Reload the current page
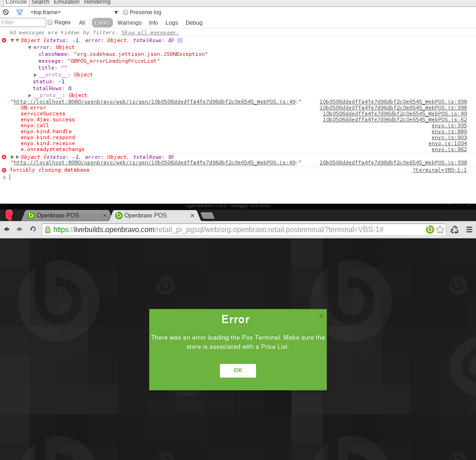476x460 pixels. pos(33,229)
